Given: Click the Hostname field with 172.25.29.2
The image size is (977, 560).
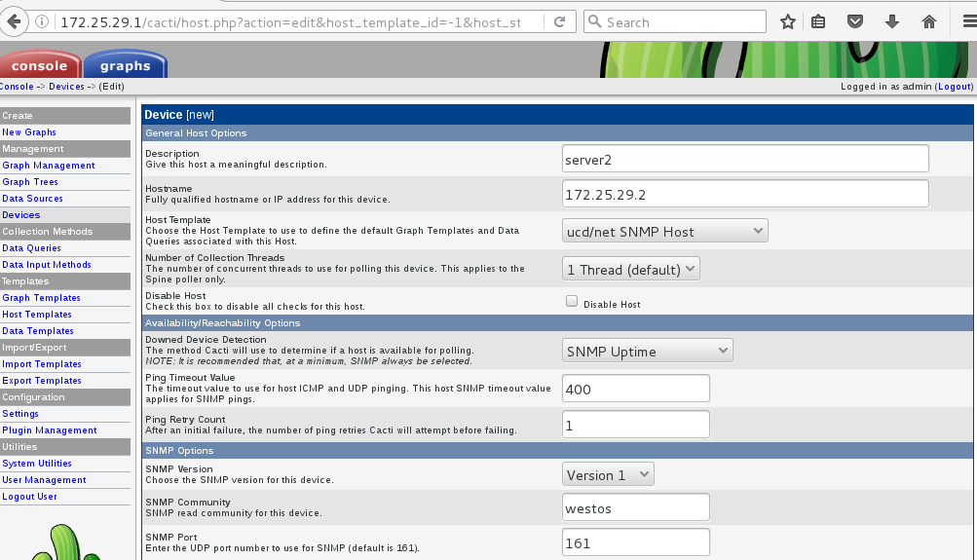Looking at the screenshot, I should [745, 194].
